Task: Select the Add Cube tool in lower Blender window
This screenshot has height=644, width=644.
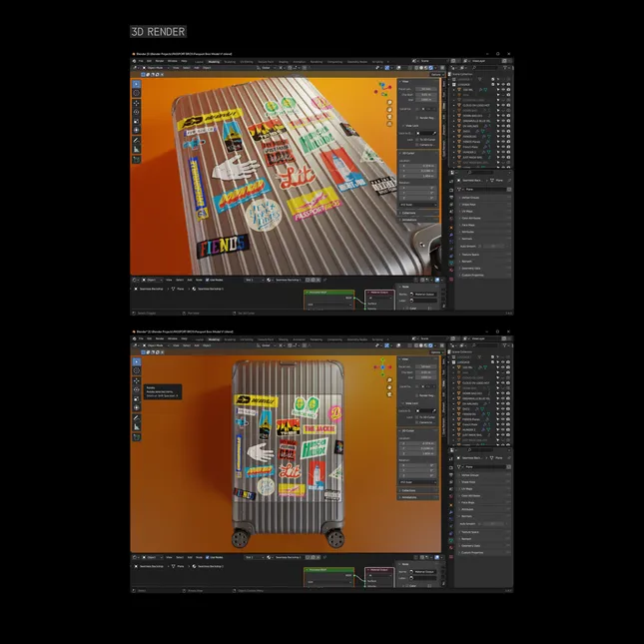Action: click(x=137, y=437)
